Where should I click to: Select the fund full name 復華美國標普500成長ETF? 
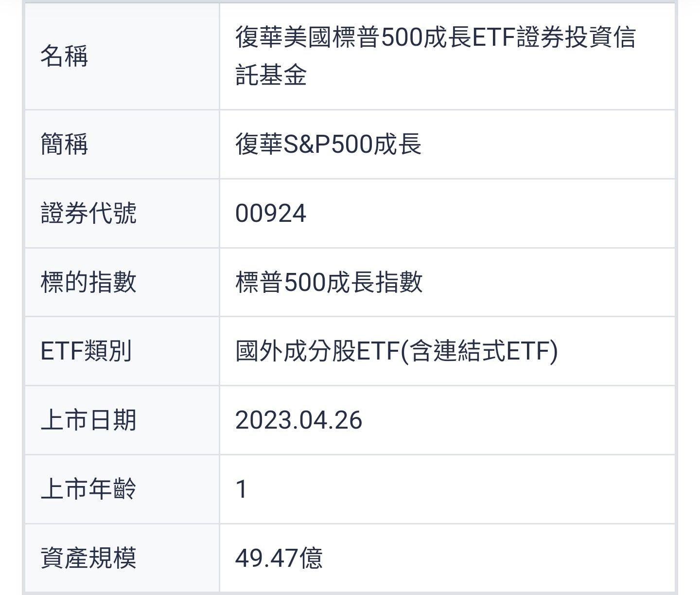(x=435, y=37)
